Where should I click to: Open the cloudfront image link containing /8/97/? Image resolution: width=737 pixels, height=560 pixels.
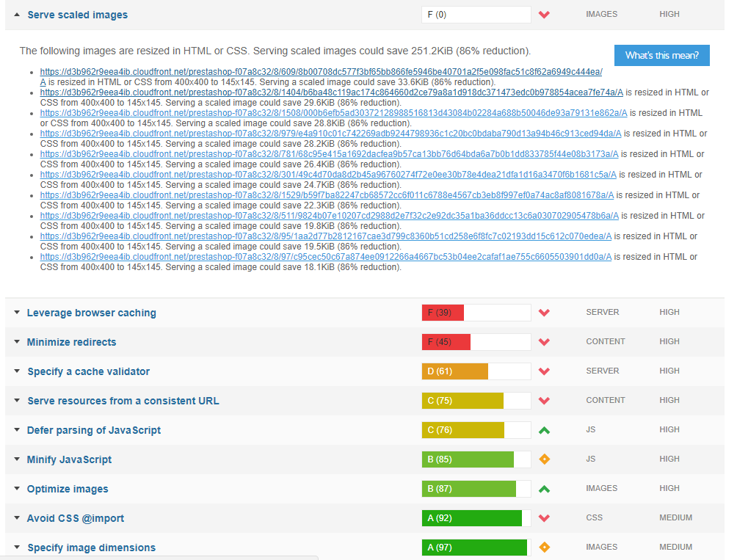click(326, 257)
